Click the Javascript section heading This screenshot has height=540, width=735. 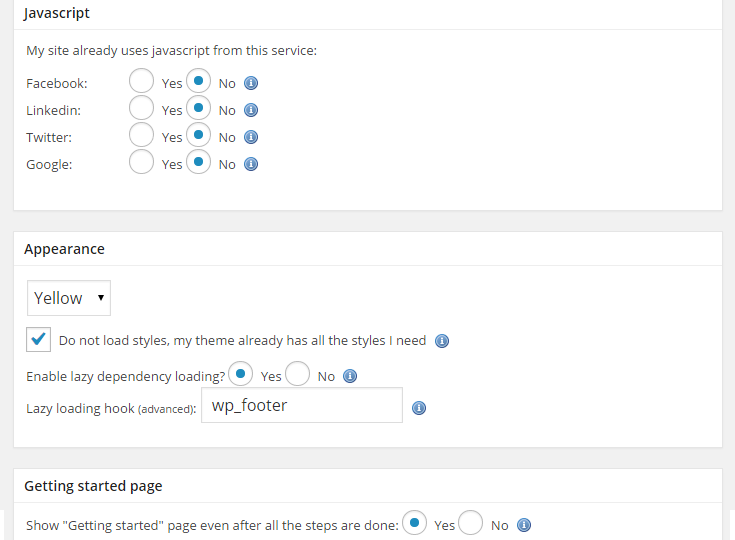[57, 13]
